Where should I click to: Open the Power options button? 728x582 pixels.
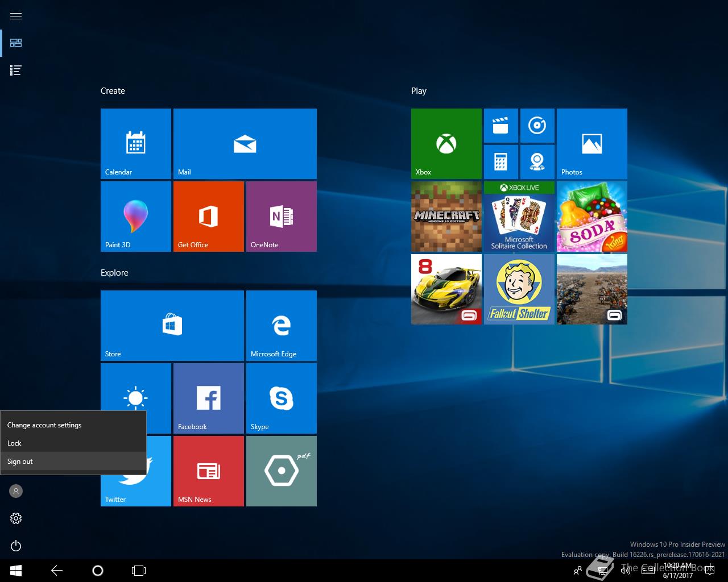click(16, 546)
